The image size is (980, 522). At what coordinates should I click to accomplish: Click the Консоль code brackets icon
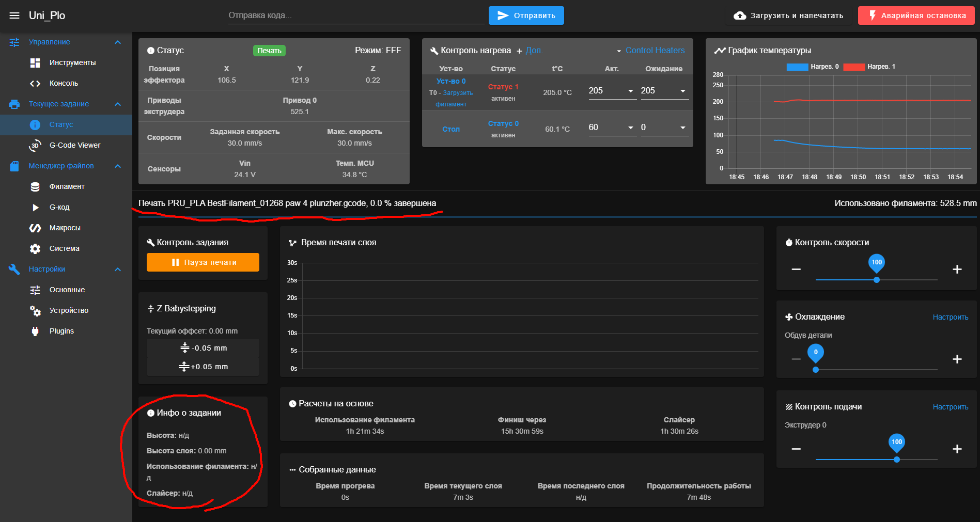point(35,83)
